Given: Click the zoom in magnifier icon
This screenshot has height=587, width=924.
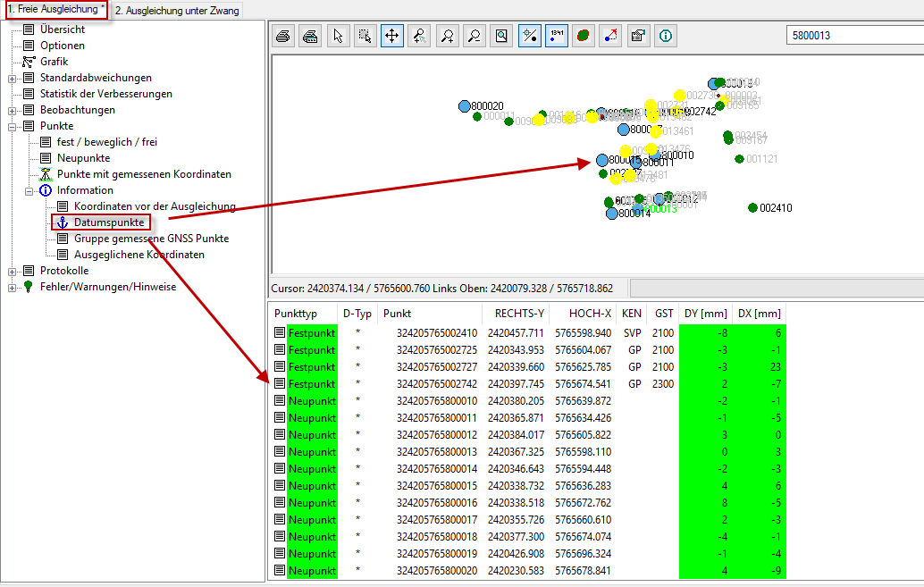Looking at the screenshot, I should click(x=447, y=36).
